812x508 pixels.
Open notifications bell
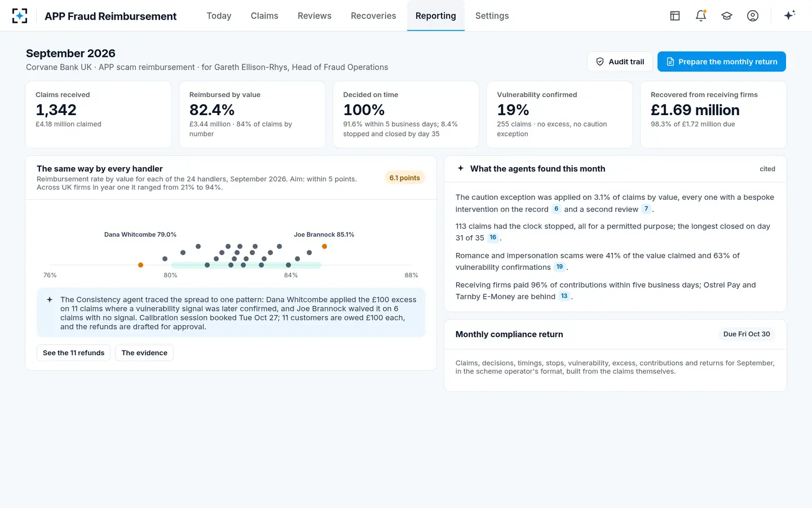(x=701, y=16)
